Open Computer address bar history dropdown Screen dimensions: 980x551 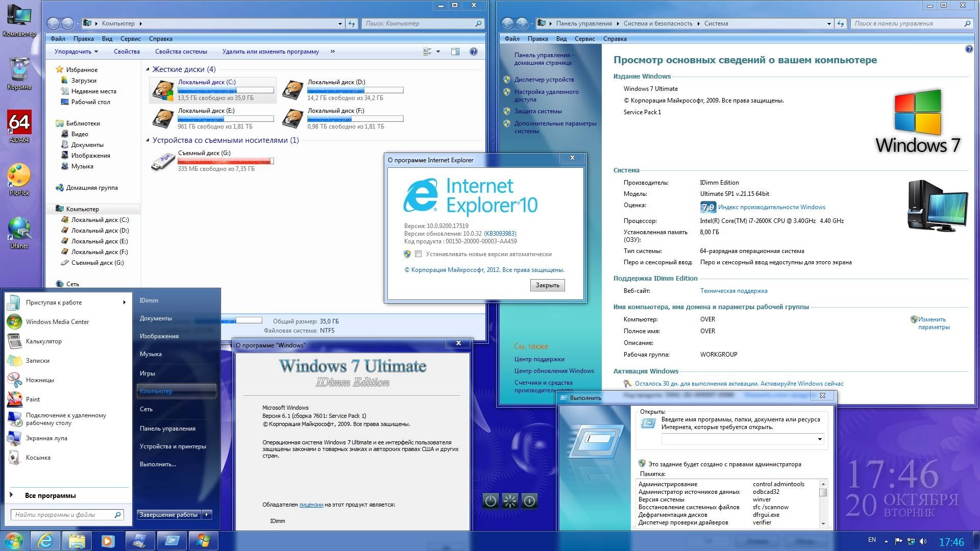tap(340, 23)
